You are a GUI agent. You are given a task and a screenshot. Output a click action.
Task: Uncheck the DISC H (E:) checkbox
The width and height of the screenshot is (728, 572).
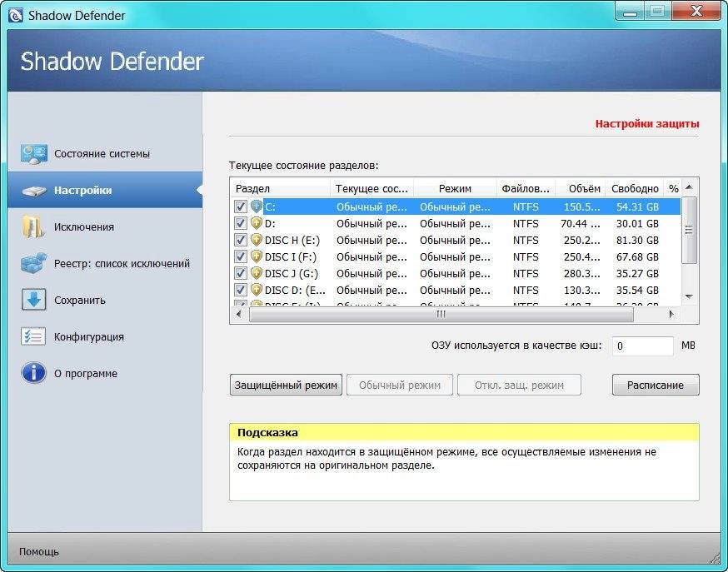(240, 240)
